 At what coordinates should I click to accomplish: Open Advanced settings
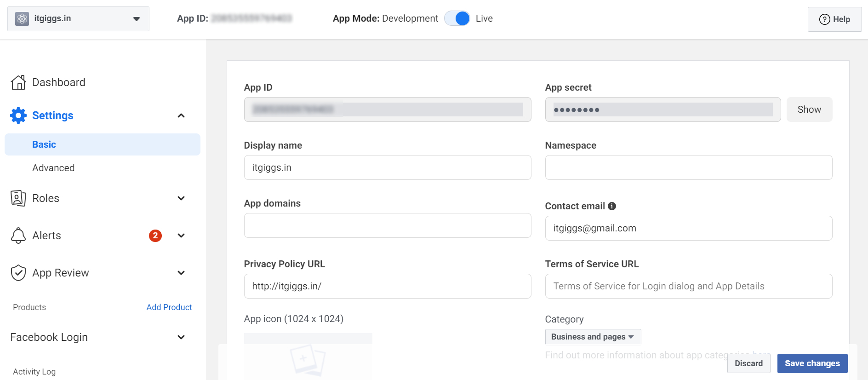point(53,168)
